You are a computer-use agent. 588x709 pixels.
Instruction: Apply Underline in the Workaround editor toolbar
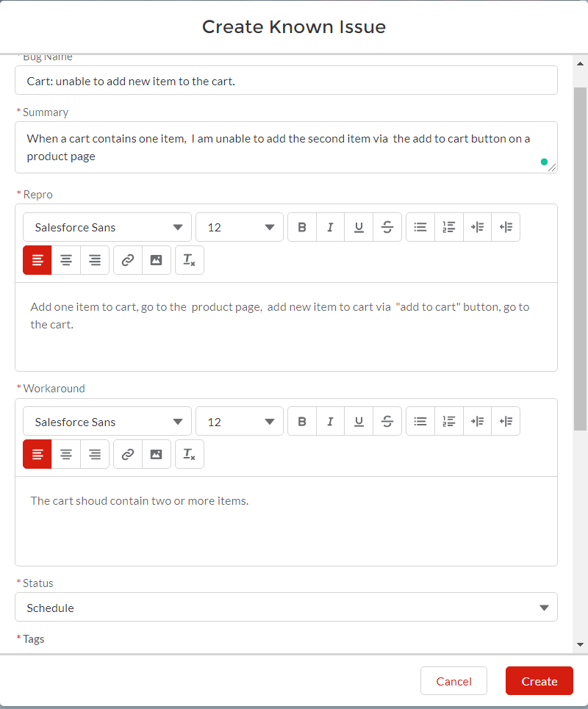359,422
